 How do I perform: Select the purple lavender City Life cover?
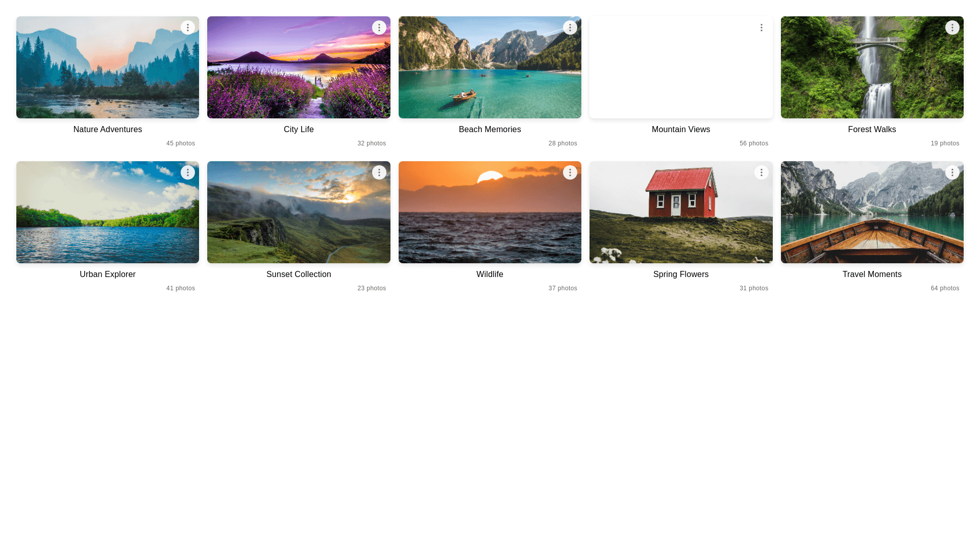[299, 67]
